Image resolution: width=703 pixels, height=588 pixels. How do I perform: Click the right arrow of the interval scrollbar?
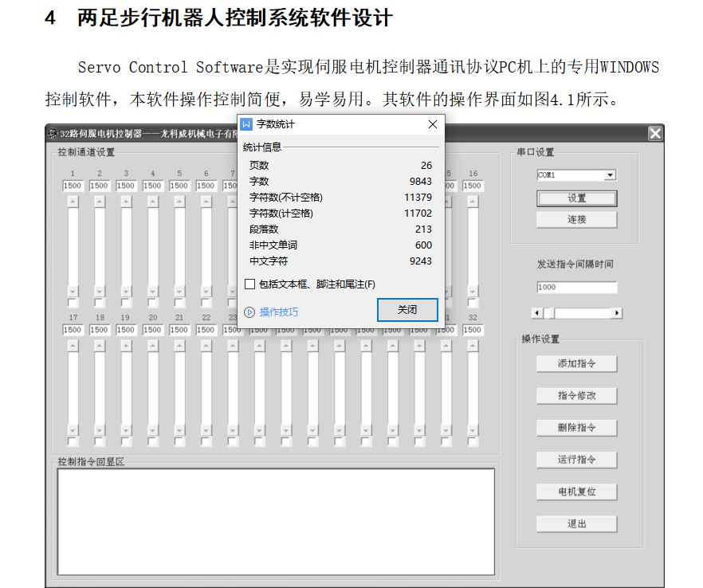tap(617, 313)
